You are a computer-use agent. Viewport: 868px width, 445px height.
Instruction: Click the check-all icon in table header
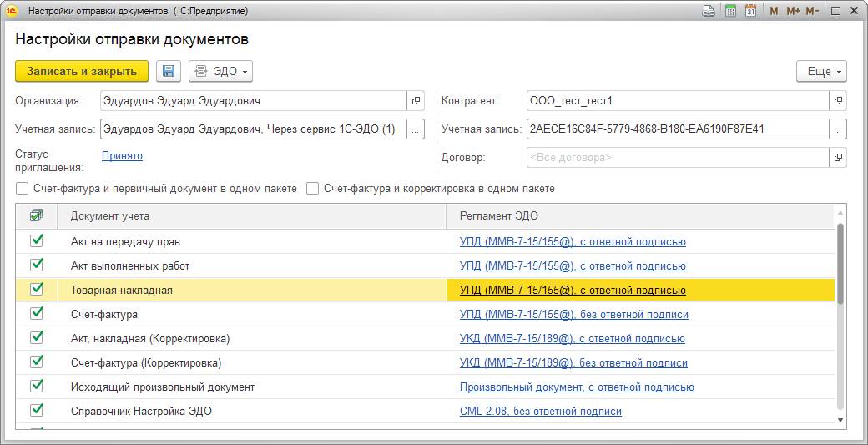(x=36, y=215)
